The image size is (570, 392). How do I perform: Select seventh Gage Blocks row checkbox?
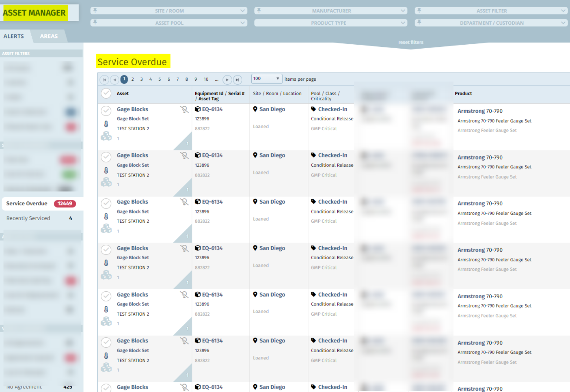pyautogui.click(x=106, y=387)
